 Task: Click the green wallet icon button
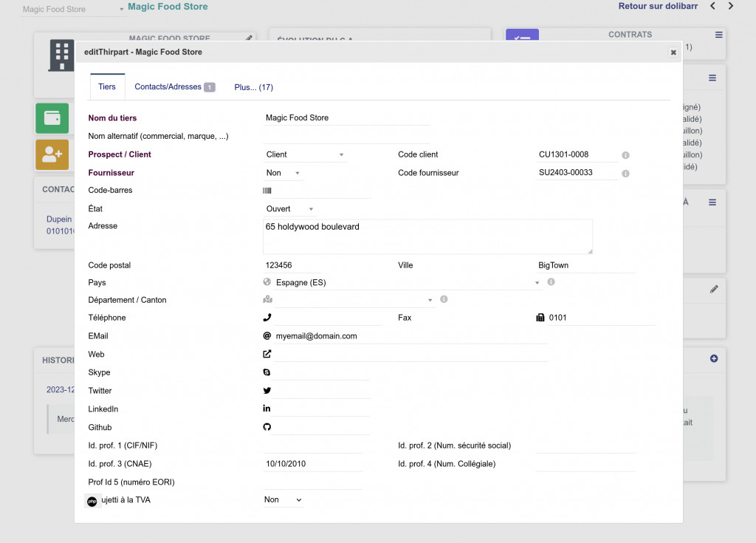[x=52, y=118]
